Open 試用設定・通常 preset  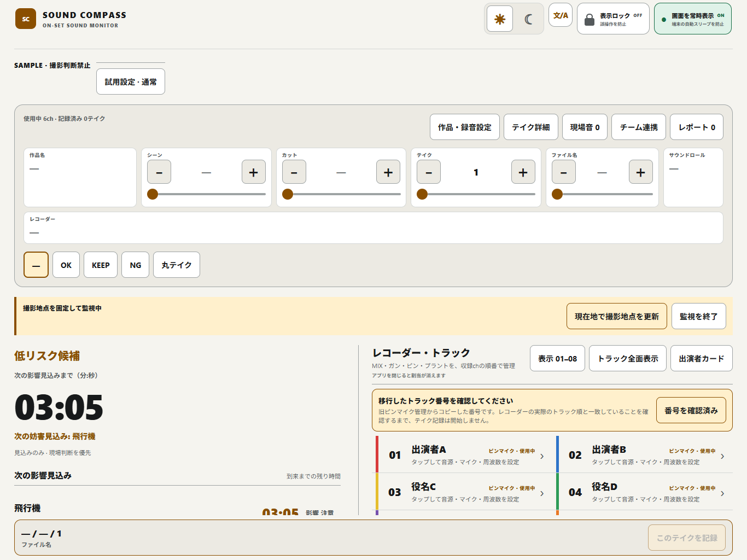click(131, 81)
